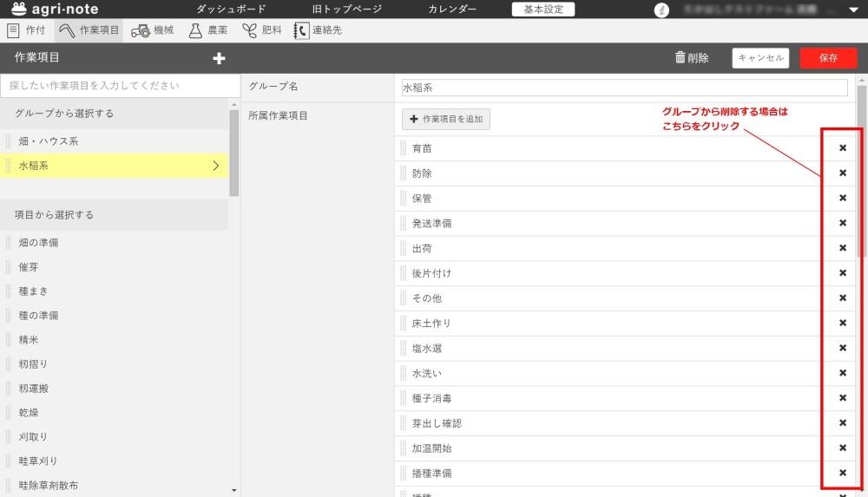
Task: Open the 農薬 tab
Action: coord(208,30)
